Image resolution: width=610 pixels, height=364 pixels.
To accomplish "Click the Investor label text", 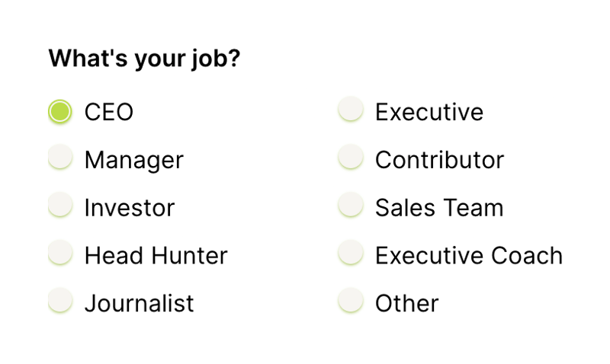I will pos(129,208).
